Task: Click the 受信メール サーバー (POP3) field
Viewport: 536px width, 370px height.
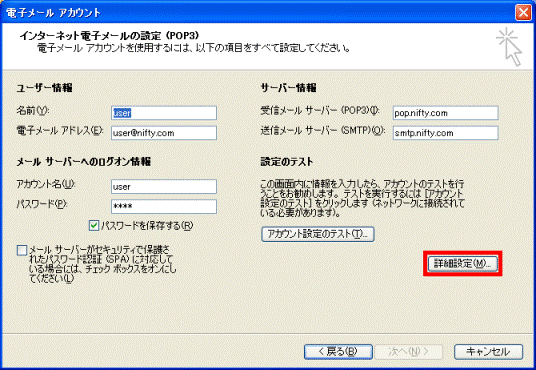Action: [445, 113]
